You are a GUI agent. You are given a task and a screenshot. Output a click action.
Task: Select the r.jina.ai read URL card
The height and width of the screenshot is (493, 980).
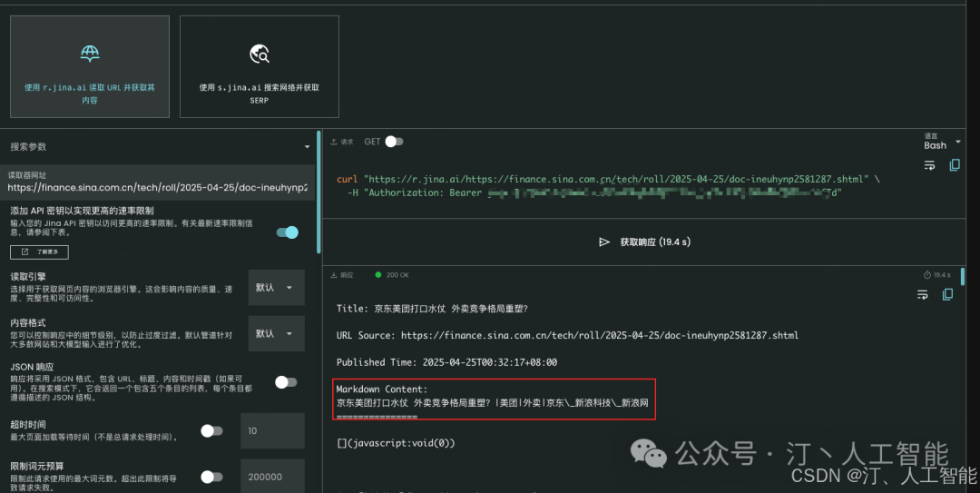(x=89, y=66)
